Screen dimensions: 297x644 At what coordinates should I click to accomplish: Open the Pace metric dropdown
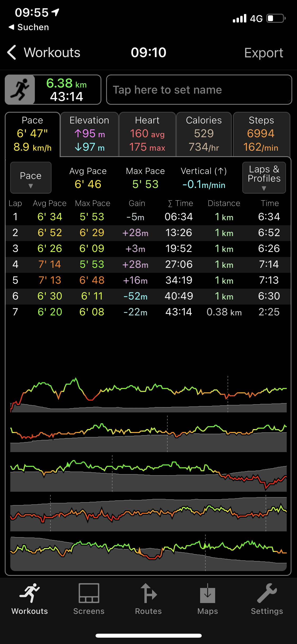(x=31, y=178)
